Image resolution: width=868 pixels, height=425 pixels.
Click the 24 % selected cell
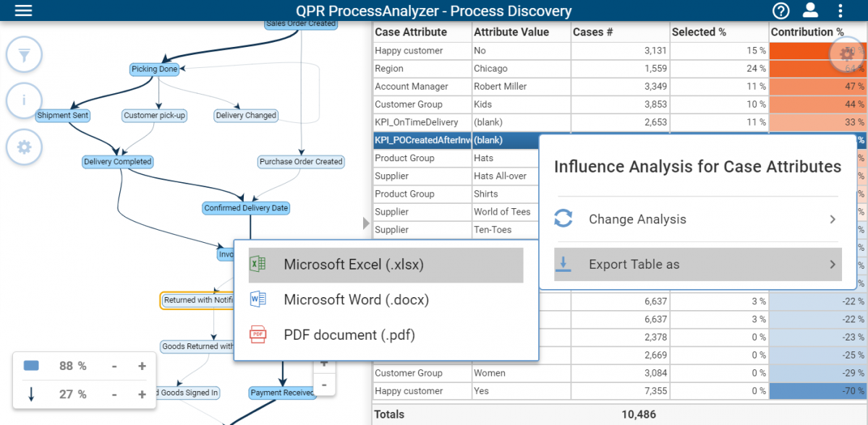click(718, 69)
